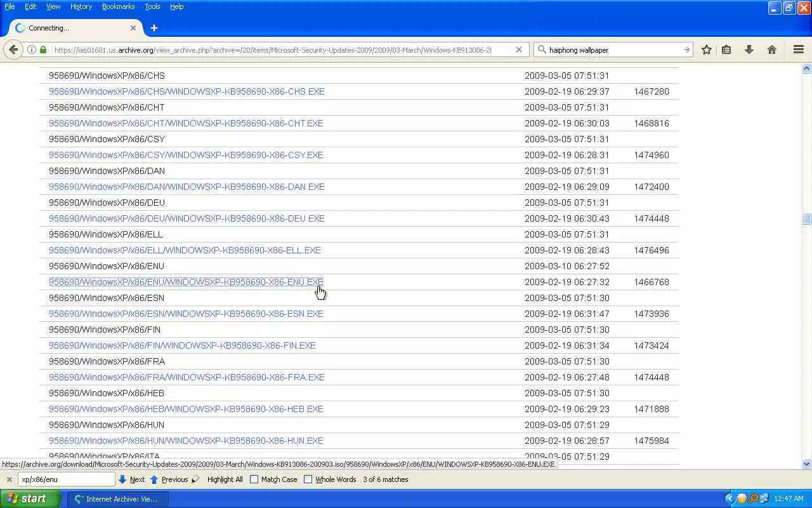Click the network connection tray icon

click(x=764, y=498)
